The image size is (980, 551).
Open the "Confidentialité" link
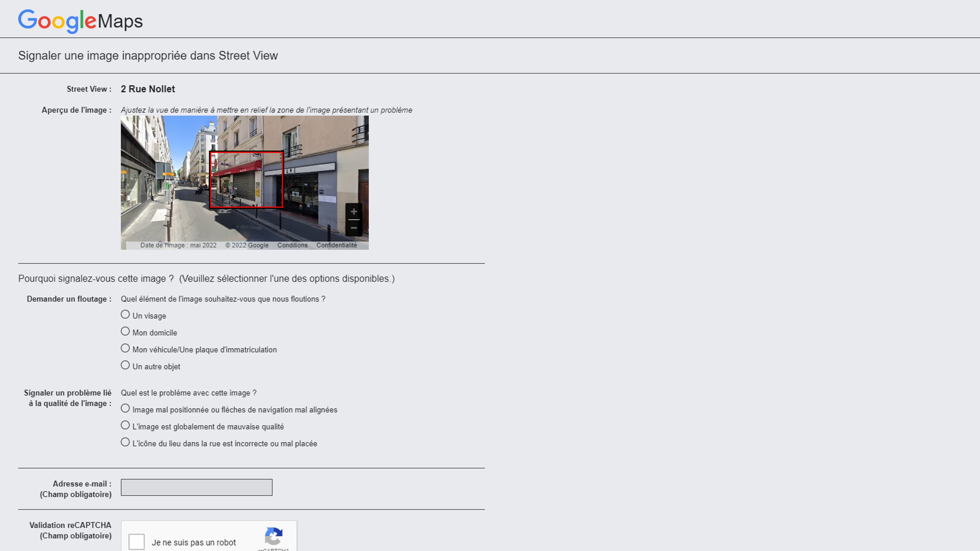pos(336,245)
